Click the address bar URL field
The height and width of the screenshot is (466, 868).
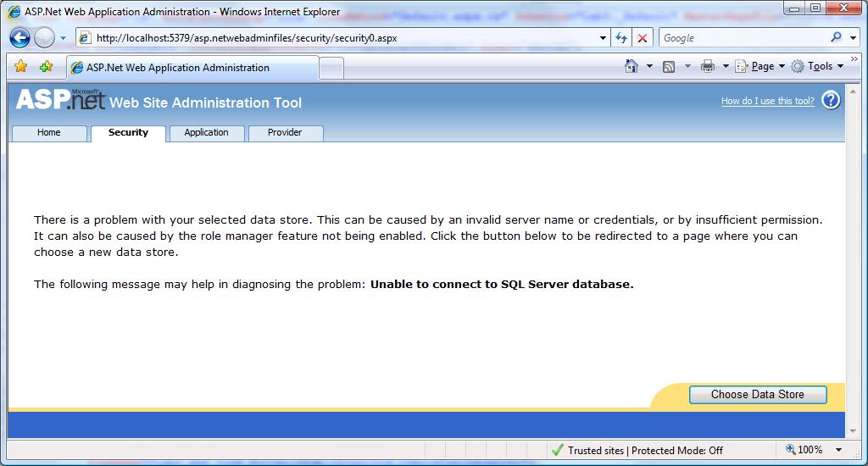tap(337, 38)
